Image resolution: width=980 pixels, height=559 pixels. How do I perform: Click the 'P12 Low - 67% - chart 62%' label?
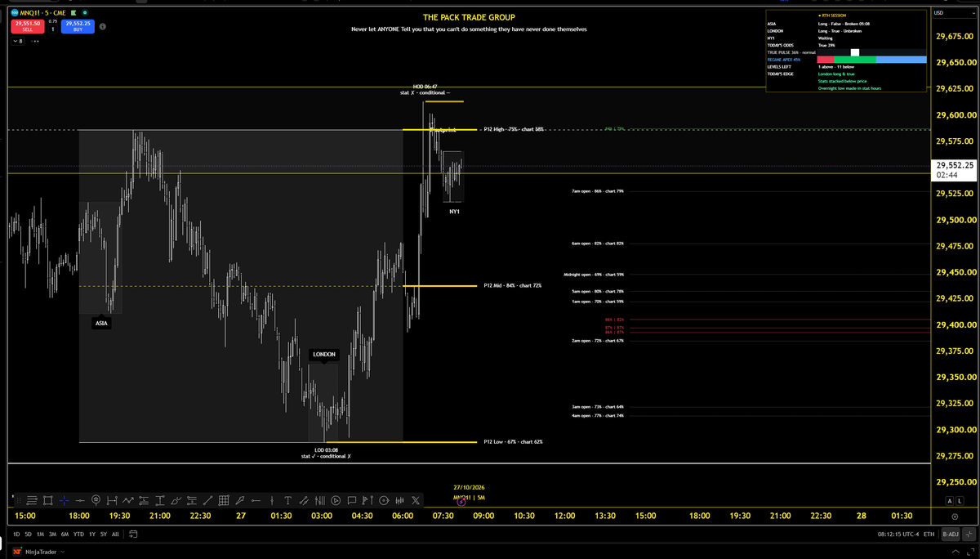[x=513, y=441]
